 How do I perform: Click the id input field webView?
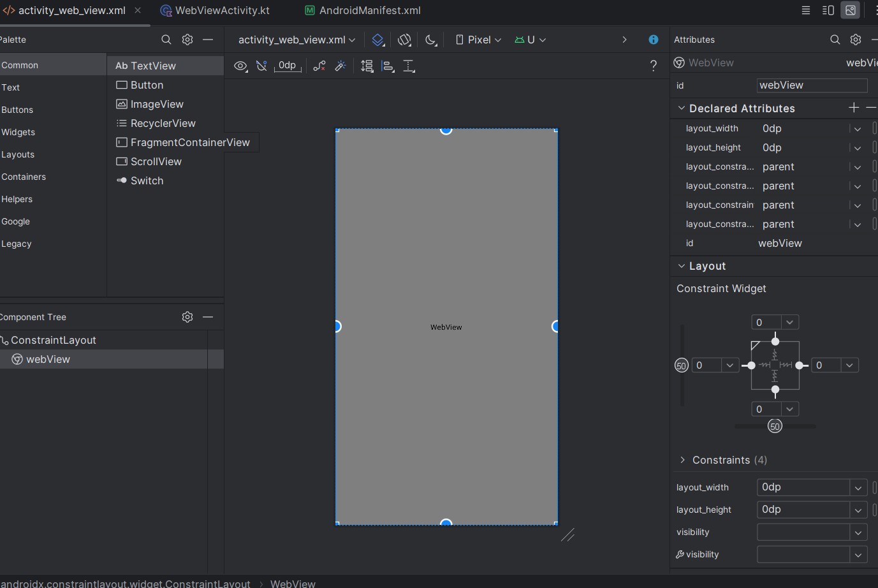(812, 85)
